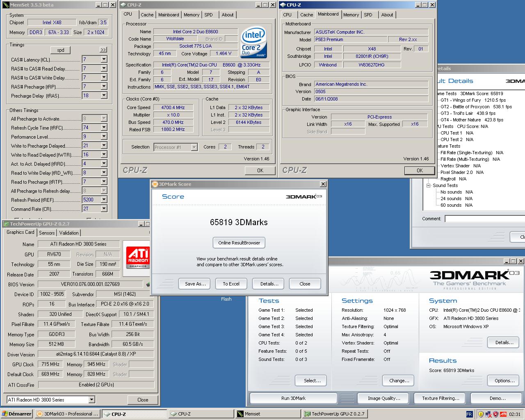Click Online ResultBrowser button

(x=239, y=243)
